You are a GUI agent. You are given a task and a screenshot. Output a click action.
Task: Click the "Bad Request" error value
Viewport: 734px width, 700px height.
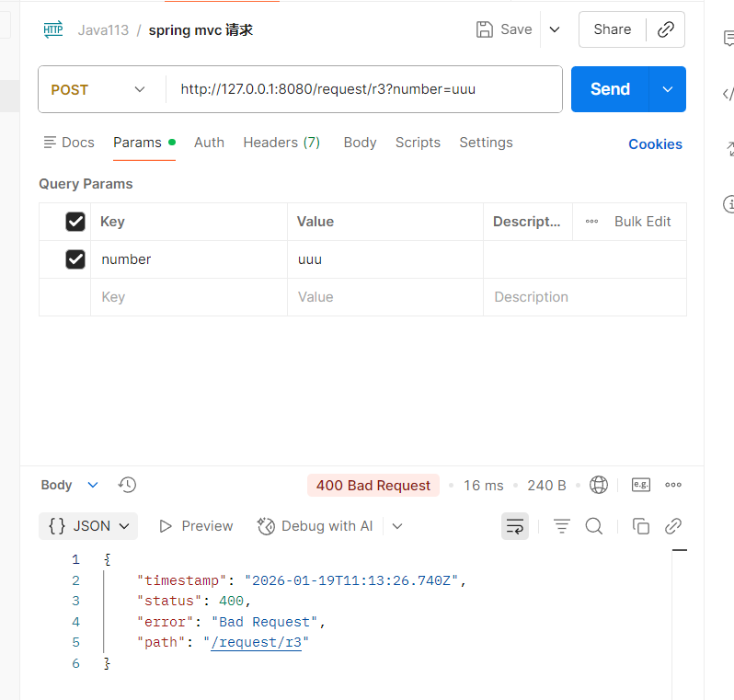coord(265,622)
